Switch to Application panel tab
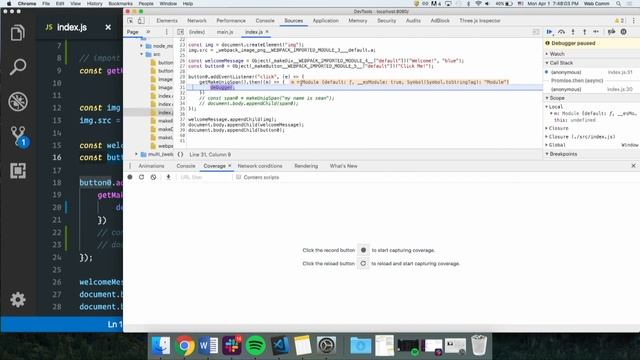Screen dimensions: 640x360 325,20
